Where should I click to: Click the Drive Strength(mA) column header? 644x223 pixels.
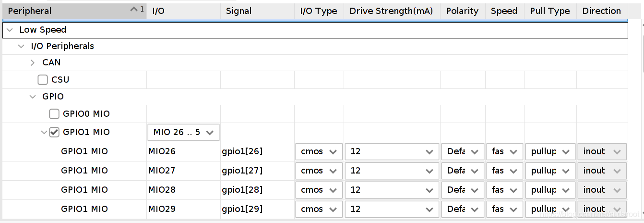pos(391,11)
